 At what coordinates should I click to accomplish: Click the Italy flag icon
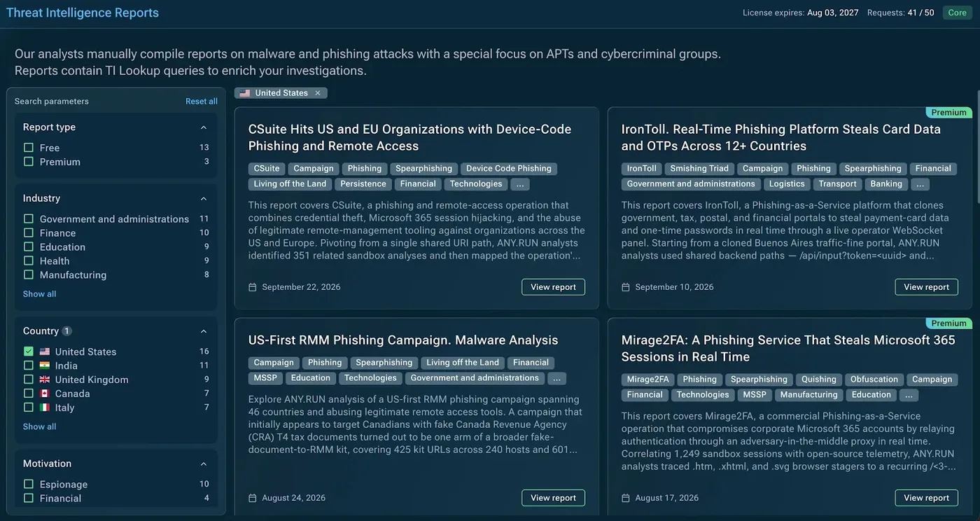[45, 408]
